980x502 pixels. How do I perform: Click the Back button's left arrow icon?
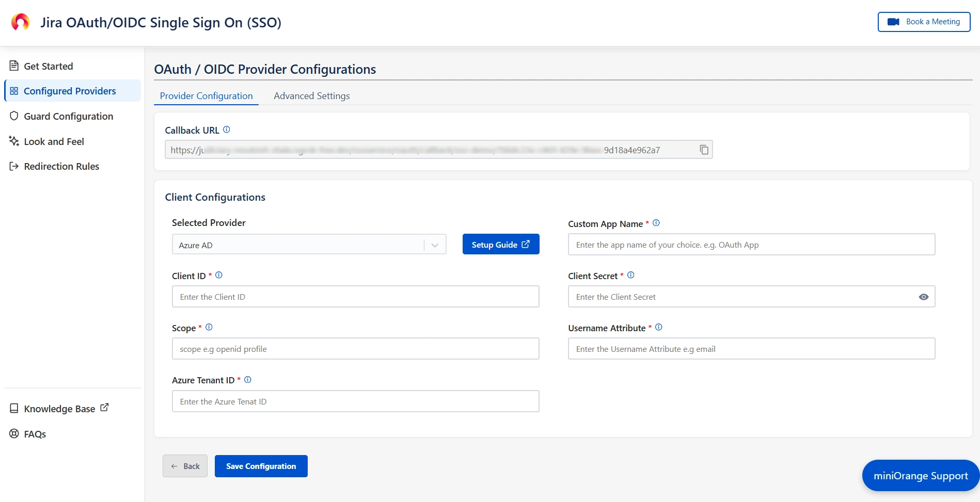click(x=174, y=466)
